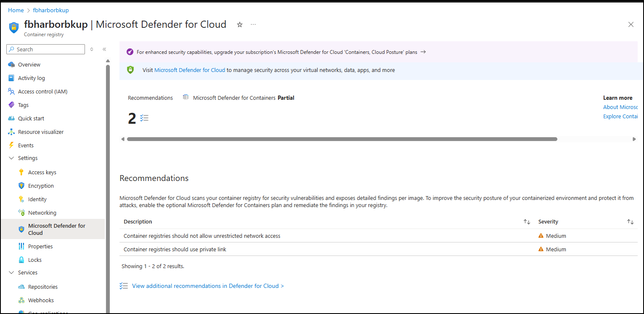644x314 pixels.
Task: Open the ellipsis more options menu in header
Action: 253,24
